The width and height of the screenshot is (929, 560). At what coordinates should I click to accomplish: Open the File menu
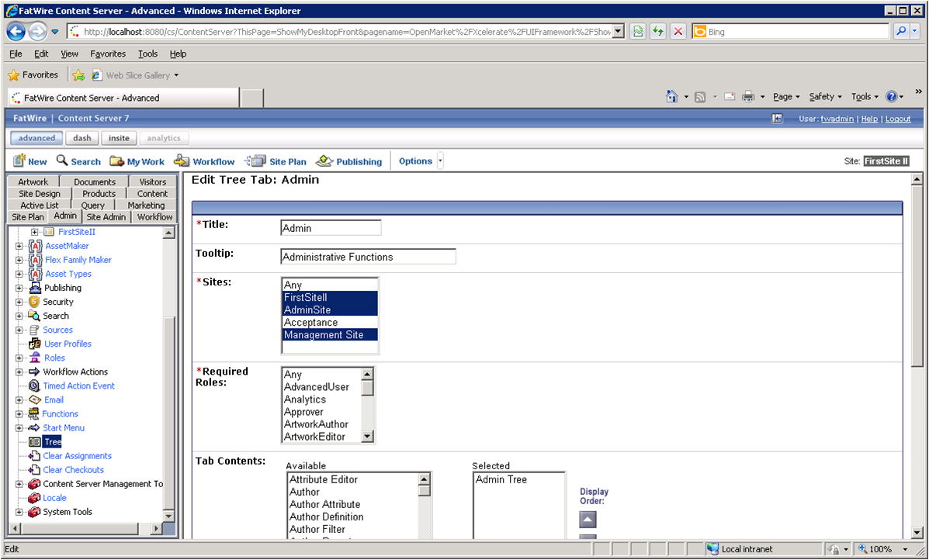click(16, 54)
